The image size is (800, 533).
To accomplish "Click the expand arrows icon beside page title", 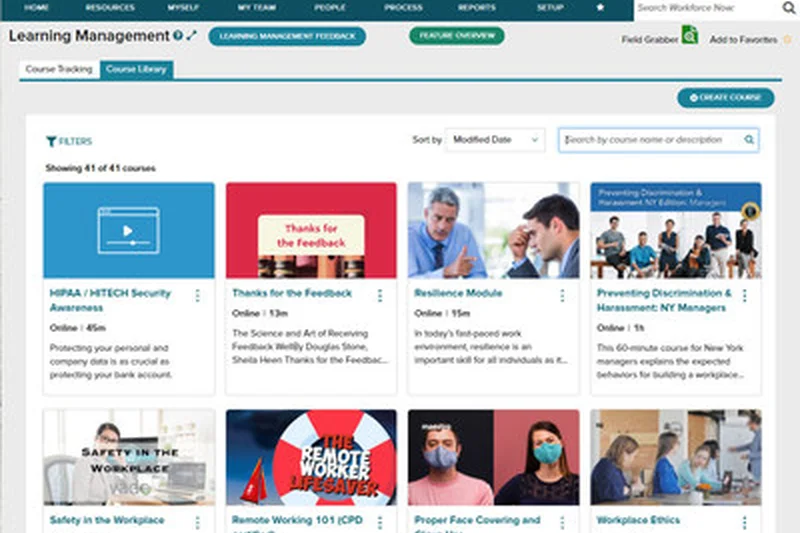I will click(x=192, y=36).
